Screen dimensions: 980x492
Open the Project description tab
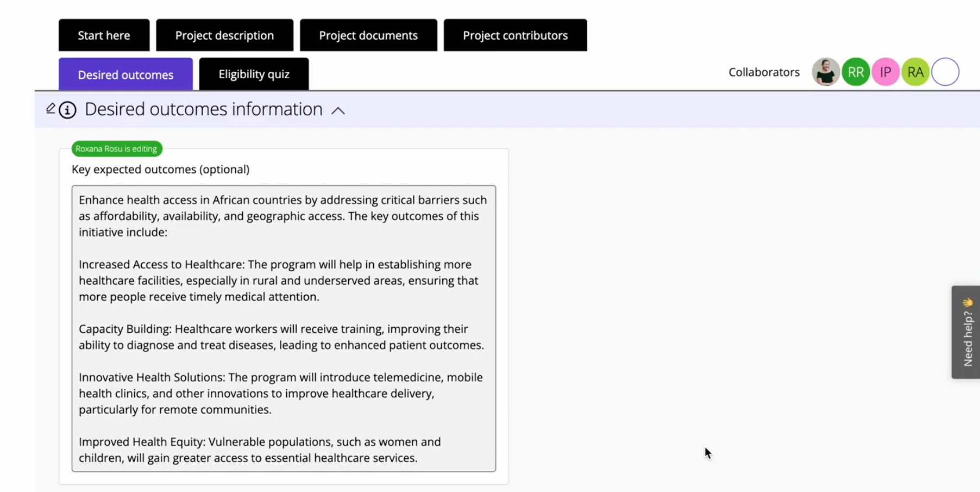tap(224, 35)
